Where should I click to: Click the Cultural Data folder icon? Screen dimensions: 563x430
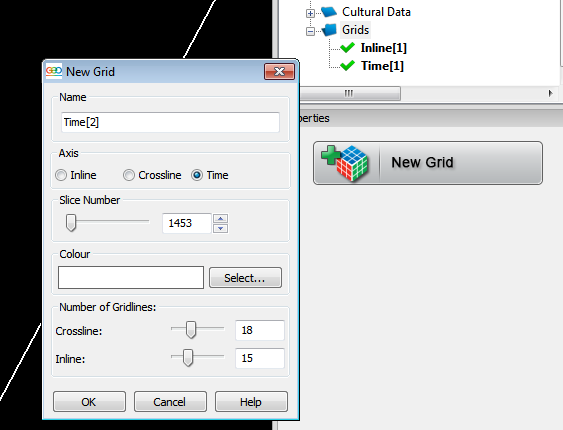click(329, 12)
